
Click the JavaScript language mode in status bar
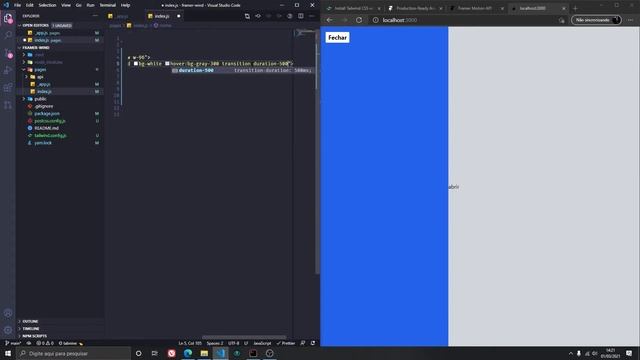coord(262,343)
